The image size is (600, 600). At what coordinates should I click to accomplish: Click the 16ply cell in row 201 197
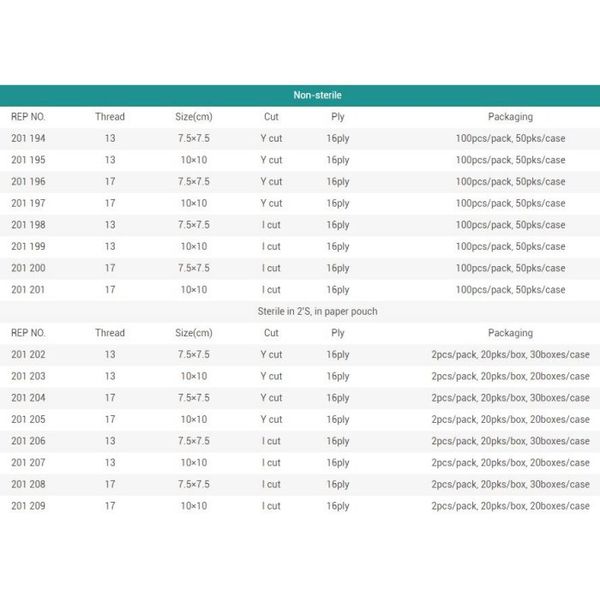tap(338, 203)
